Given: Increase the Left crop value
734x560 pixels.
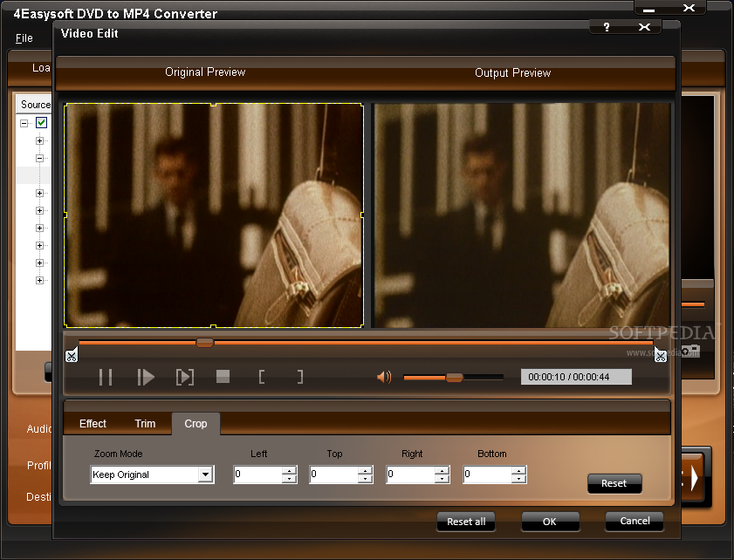Looking at the screenshot, I should [289, 471].
